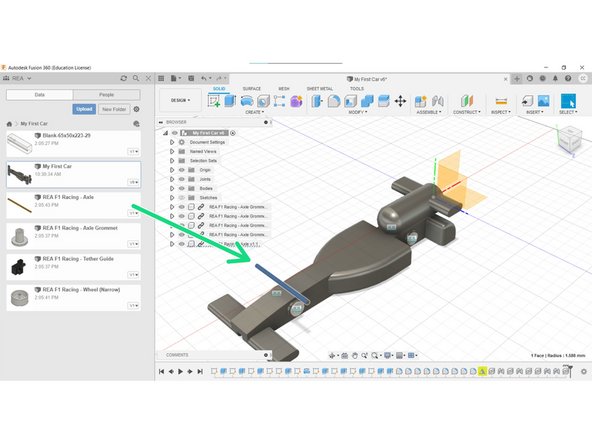Activate the Select tool

[568, 101]
